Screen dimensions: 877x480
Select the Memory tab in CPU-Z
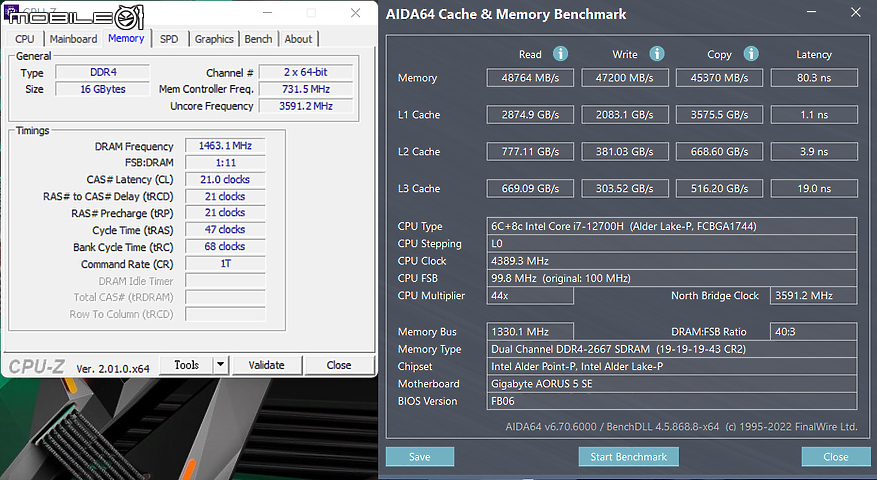(x=126, y=38)
